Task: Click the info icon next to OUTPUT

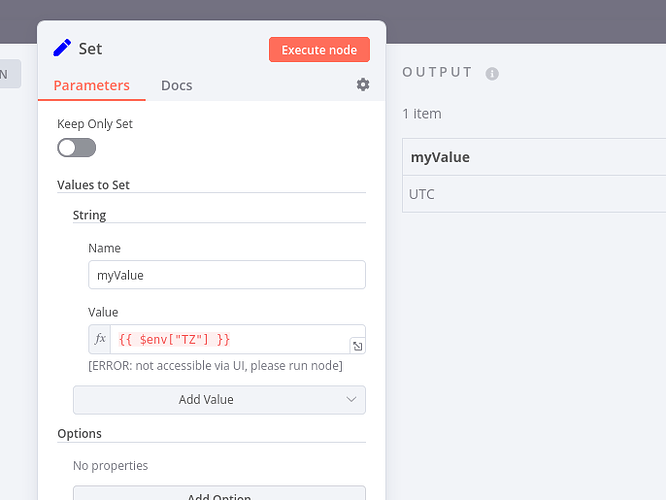Action: (x=492, y=73)
